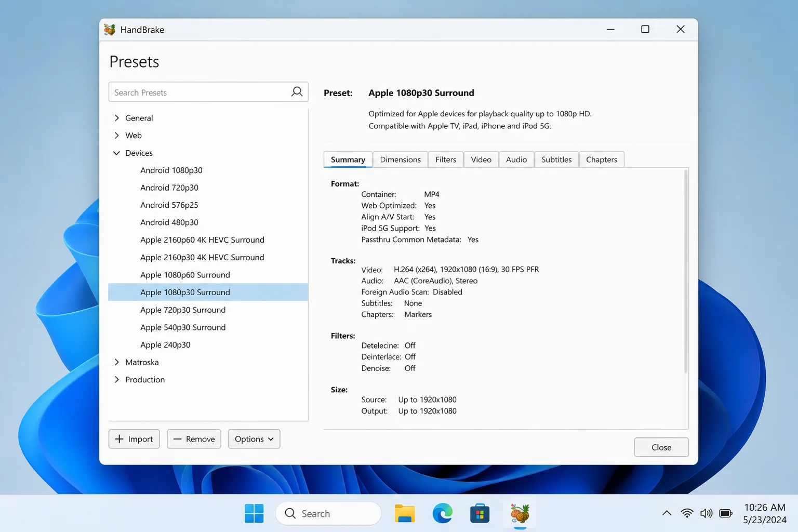Maximize the HandBrake window
798x532 pixels.
click(645, 29)
